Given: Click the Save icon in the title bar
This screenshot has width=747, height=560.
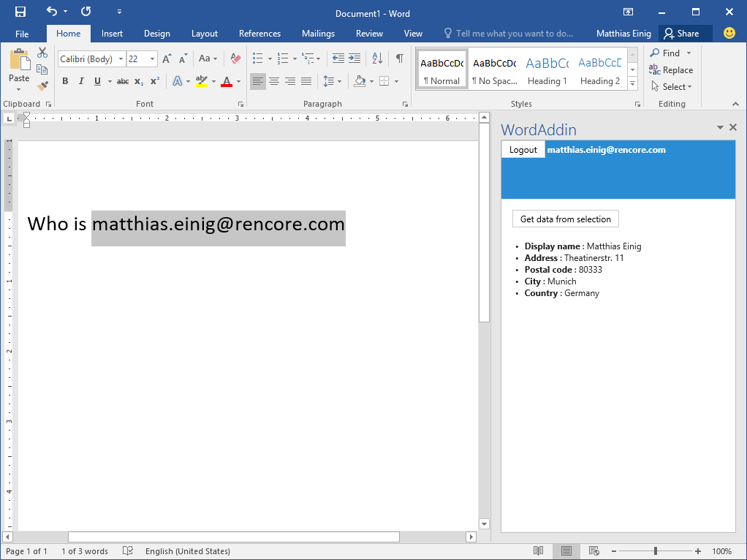Looking at the screenshot, I should pos(20,12).
